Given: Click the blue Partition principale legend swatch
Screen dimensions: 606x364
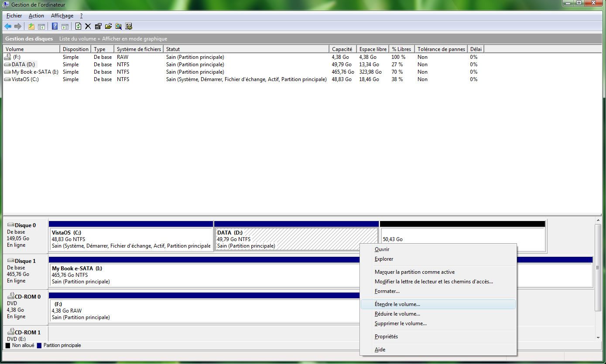Looking at the screenshot, I should click(x=39, y=345).
